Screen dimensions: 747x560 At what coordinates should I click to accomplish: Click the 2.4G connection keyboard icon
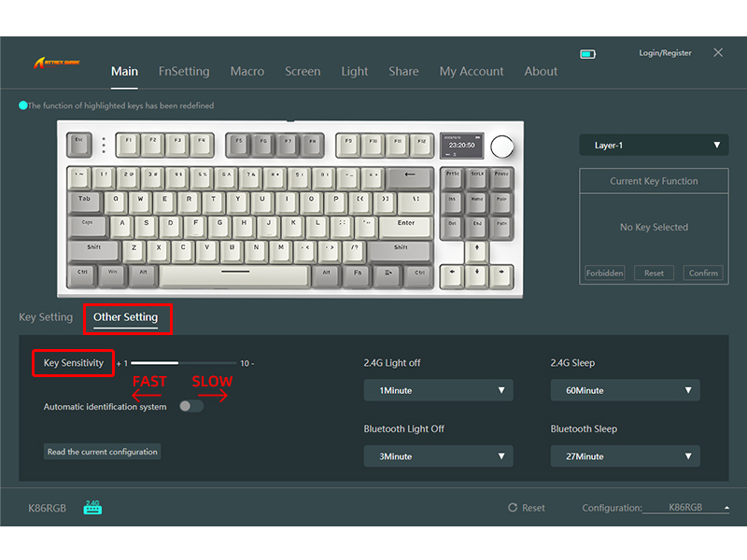click(92, 507)
